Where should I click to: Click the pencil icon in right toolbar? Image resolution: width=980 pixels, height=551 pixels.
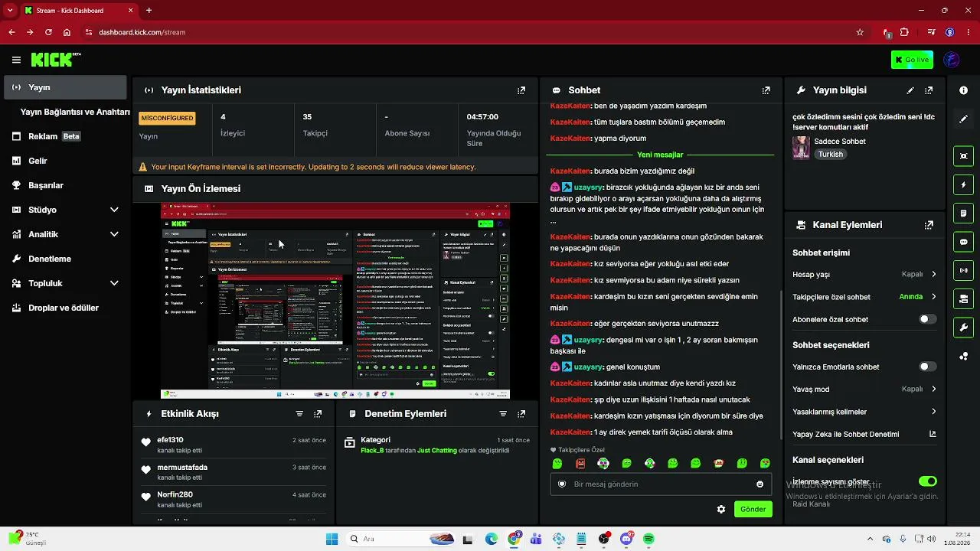963,119
